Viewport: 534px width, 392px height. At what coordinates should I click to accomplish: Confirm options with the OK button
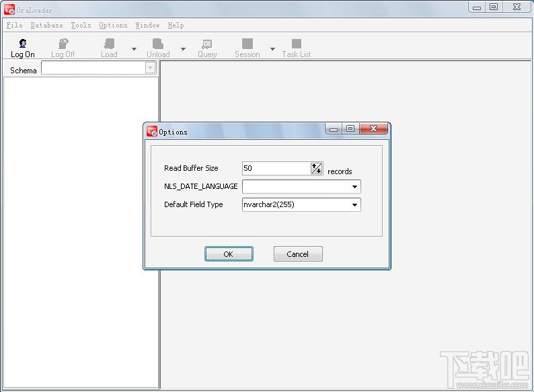[229, 254]
